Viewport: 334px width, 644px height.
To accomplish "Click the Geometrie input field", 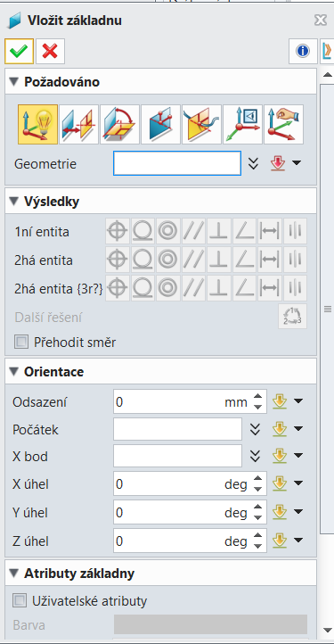I will 177,163.
